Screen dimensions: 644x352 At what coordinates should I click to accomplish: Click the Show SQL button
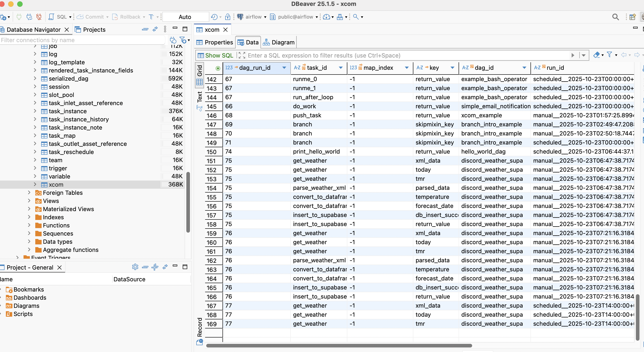point(215,55)
